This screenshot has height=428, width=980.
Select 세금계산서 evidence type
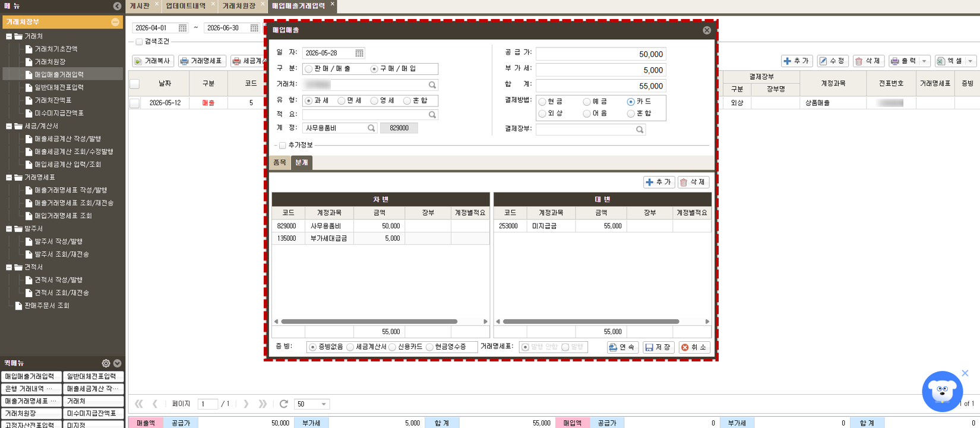coord(350,347)
